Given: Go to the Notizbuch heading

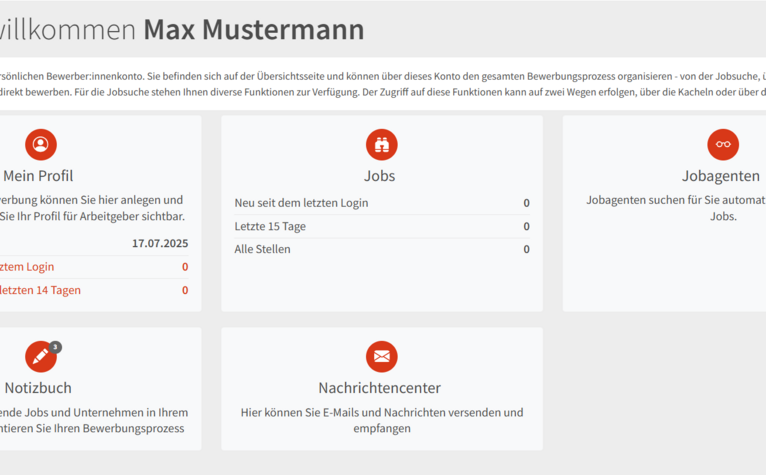Looking at the screenshot, I should (38, 388).
